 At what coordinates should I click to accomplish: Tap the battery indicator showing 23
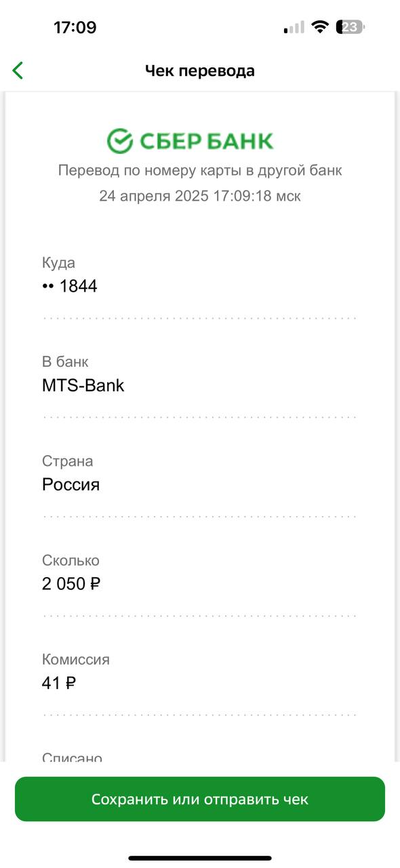(352, 28)
